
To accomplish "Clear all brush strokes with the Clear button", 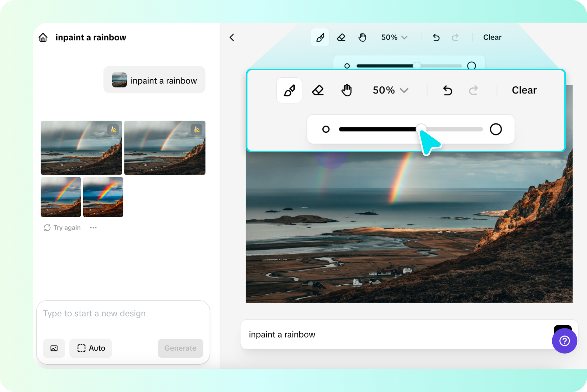I will 492,37.
